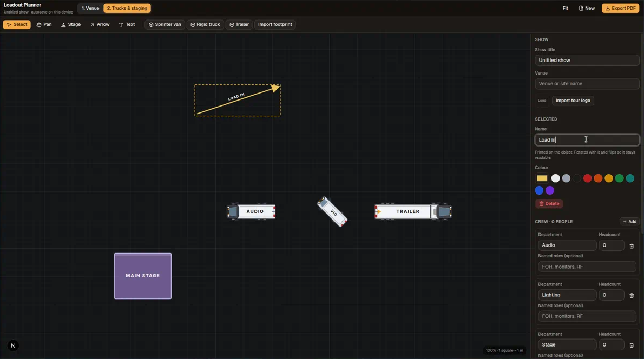This screenshot has height=359, width=644.
Task: Choose the purple colour swatch
Action: 550,190
